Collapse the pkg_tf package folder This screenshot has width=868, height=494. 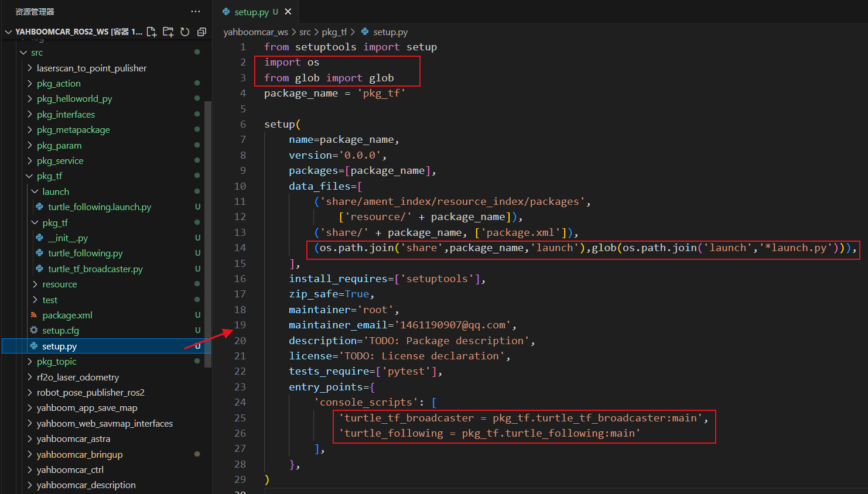point(30,176)
